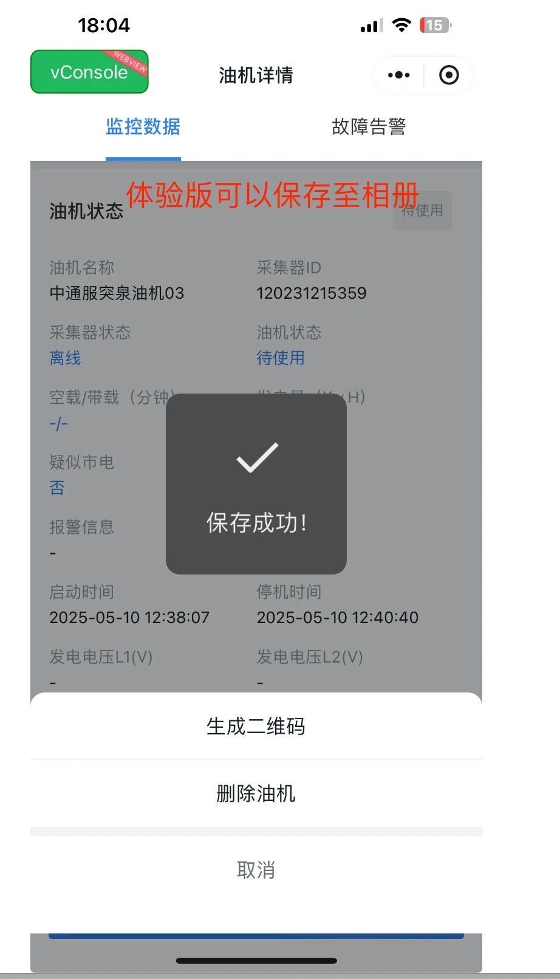
Task: Tap the 待使用 status badge
Action: tap(423, 210)
